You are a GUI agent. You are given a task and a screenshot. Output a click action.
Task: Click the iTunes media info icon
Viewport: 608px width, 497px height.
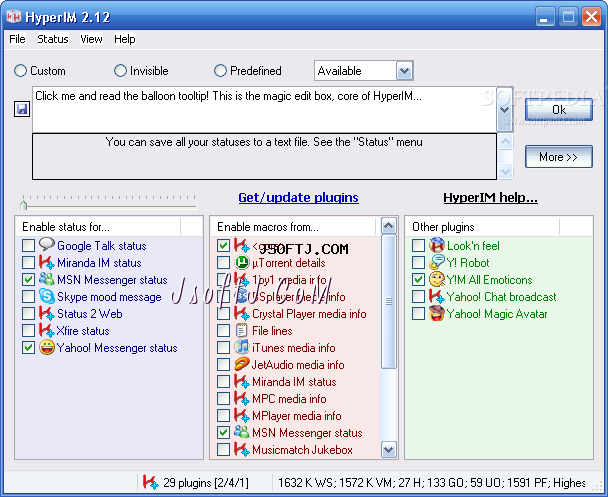242,347
